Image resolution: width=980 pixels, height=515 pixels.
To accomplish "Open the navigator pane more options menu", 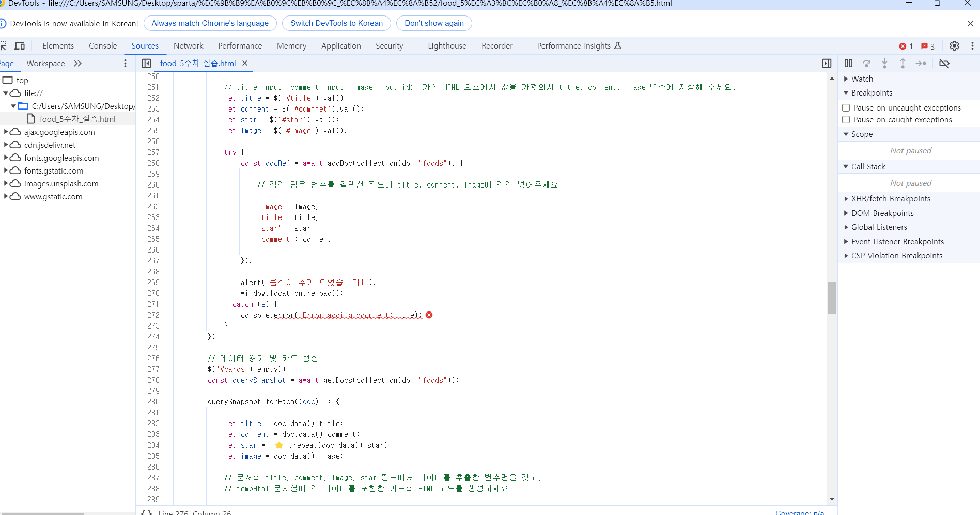I will [125, 64].
